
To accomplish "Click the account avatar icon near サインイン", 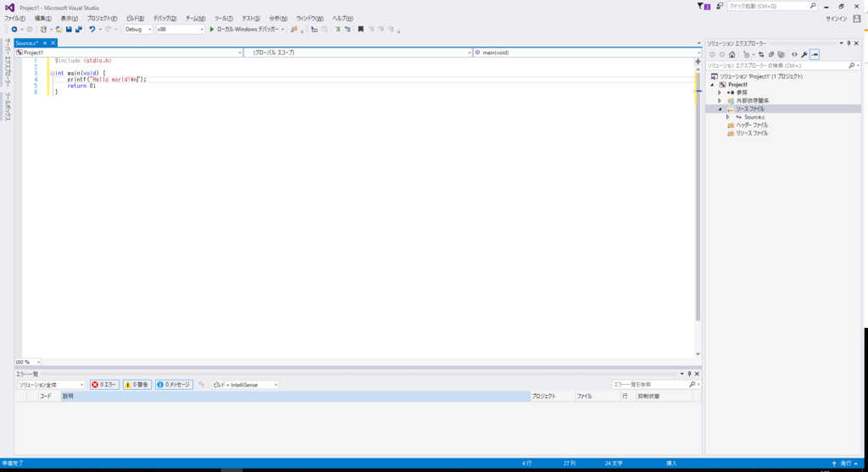I will (857, 19).
